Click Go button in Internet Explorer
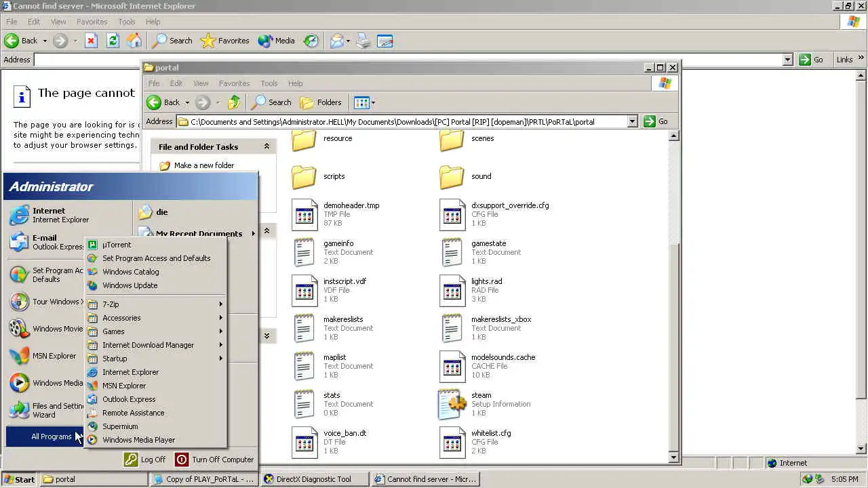Image resolution: width=868 pixels, height=488 pixels. pyautogui.click(x=812, y=60)
